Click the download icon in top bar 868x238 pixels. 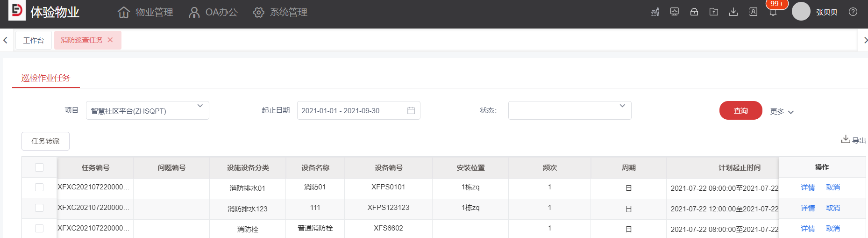[x=733, y=12]
